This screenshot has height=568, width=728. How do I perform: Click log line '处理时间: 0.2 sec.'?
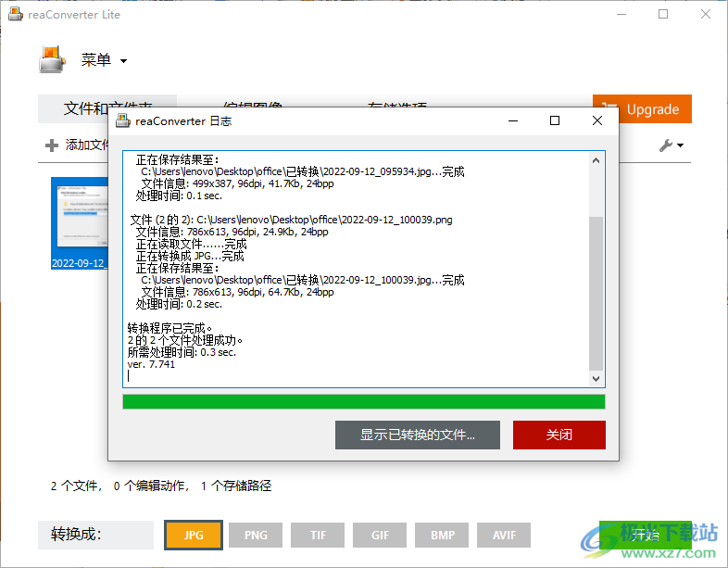click(x=179, y=304)
